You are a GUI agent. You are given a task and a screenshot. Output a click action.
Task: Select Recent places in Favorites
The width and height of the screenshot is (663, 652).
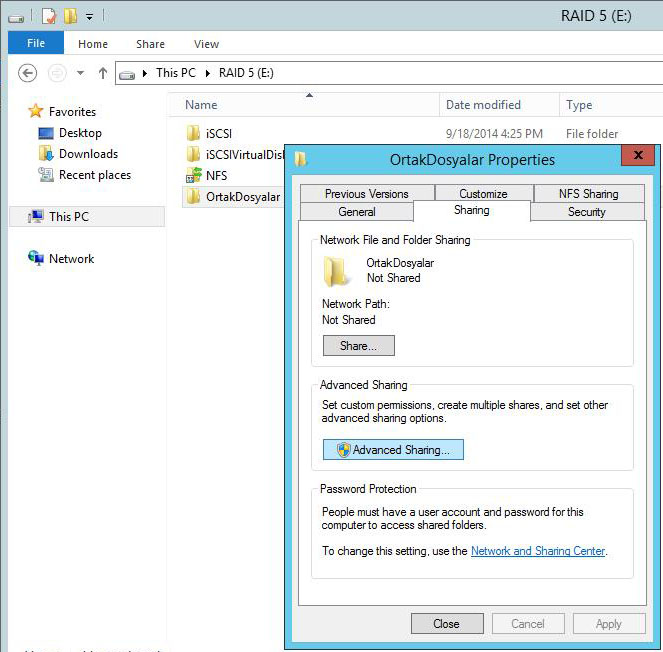tap(94, 175)
